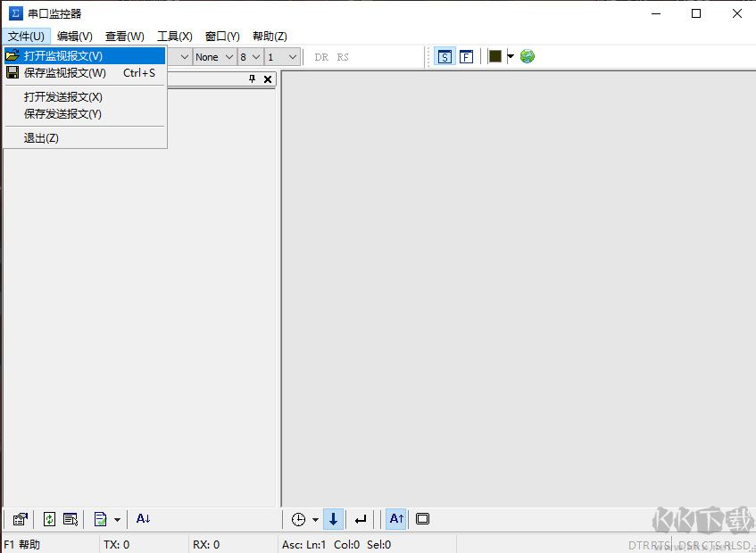
Task: Click the clock icon in bottom toolbar
Action: click(298, 519)
